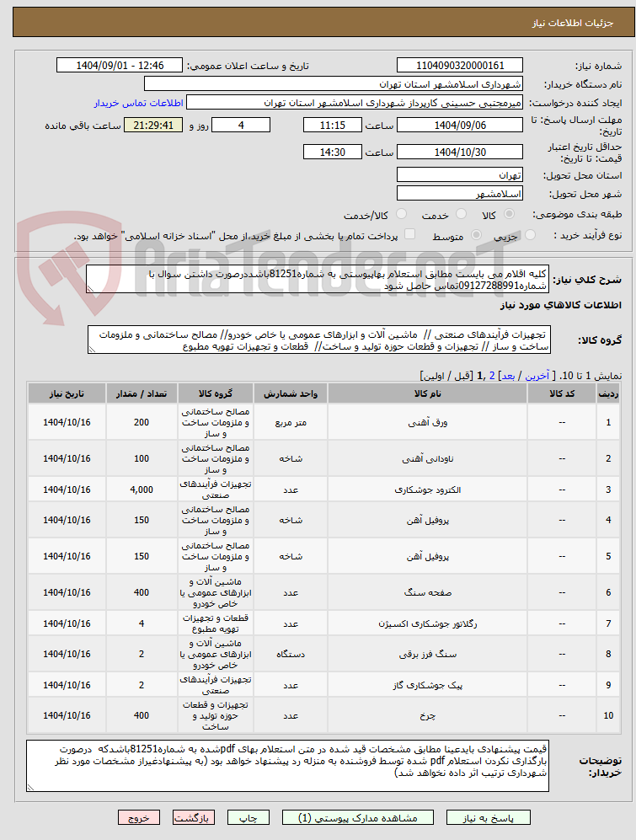Toggle the Islamic treasury payment checkbox
636x840 pixels.
pyautogui.click(x=409, y=234)
